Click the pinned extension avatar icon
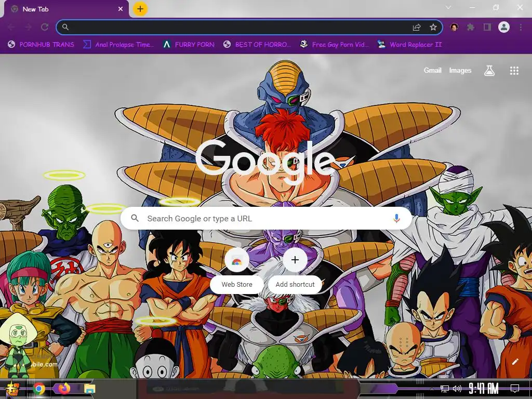This screenshot has height=399, width=532. tap(454, 27)
